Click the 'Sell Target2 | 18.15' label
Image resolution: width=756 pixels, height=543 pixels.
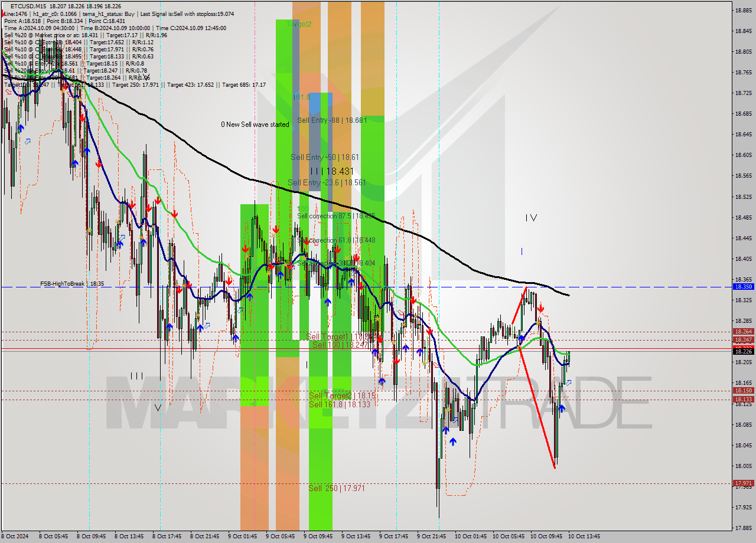[x=342, y=395]
